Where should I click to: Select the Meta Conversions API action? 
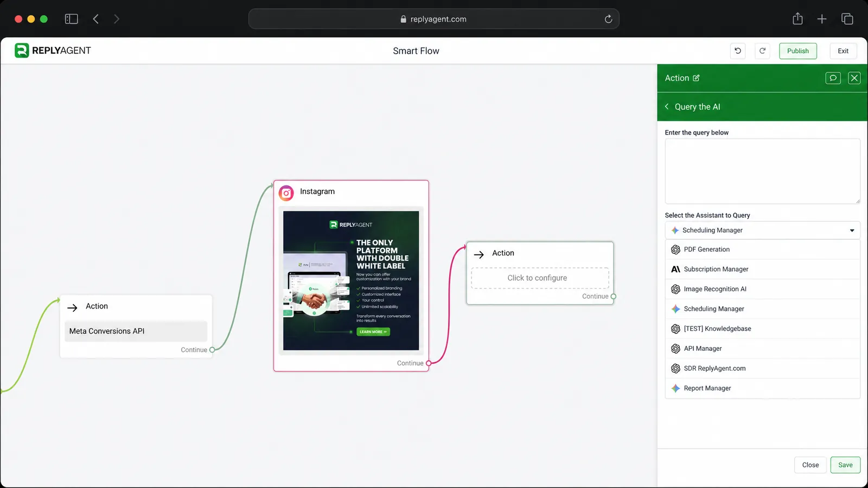pyautogui.click(x=136, y=331)
